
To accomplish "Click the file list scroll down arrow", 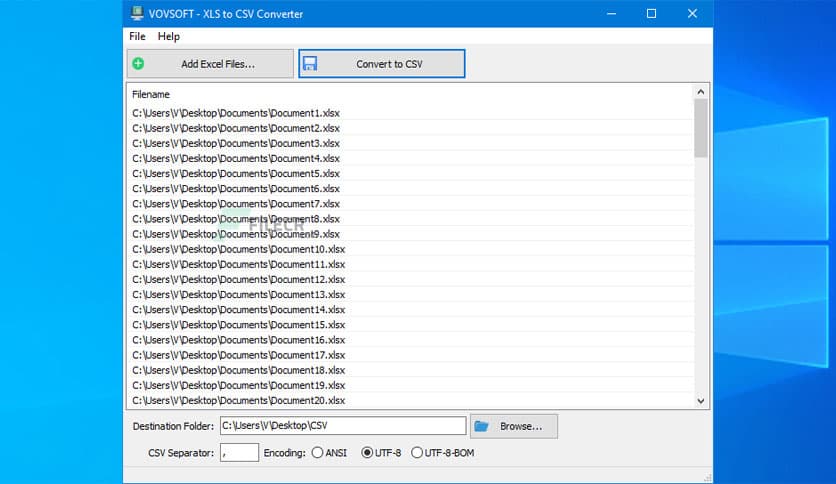I will [x=701, y=401].
